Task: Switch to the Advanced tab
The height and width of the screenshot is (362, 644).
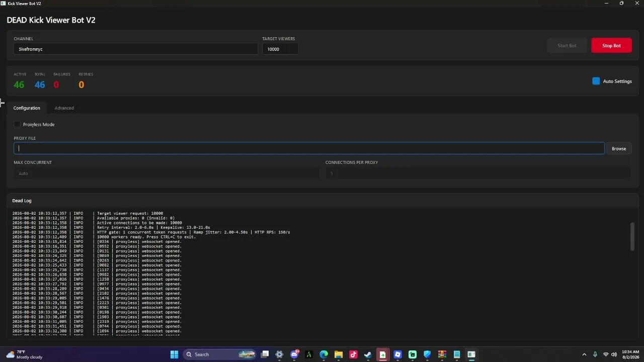Action: pos(64,108)
